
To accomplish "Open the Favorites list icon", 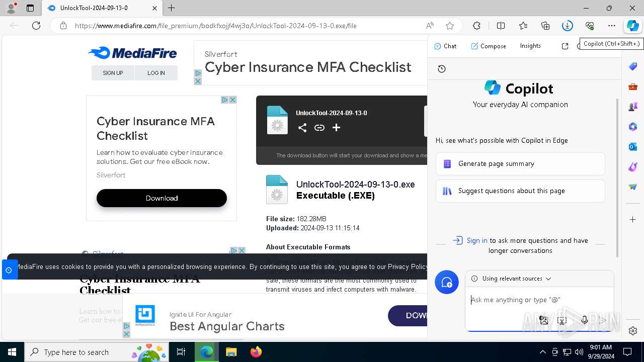I will [523, 26].
